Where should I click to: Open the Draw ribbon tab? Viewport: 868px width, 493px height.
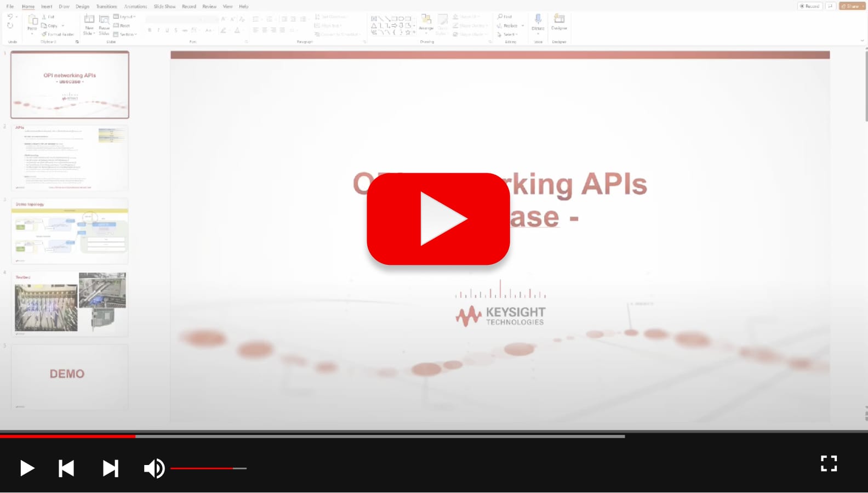pyautogui.click(x=64, y=7)
